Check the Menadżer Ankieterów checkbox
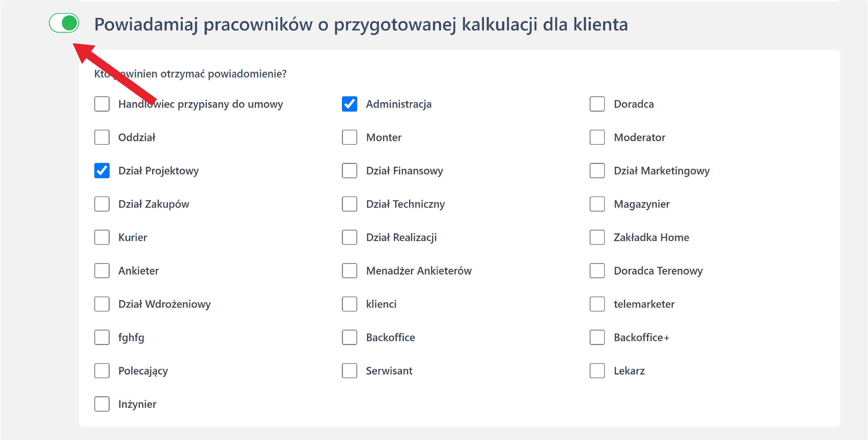The height and width of the screenshot is (440, 868). 350,271
